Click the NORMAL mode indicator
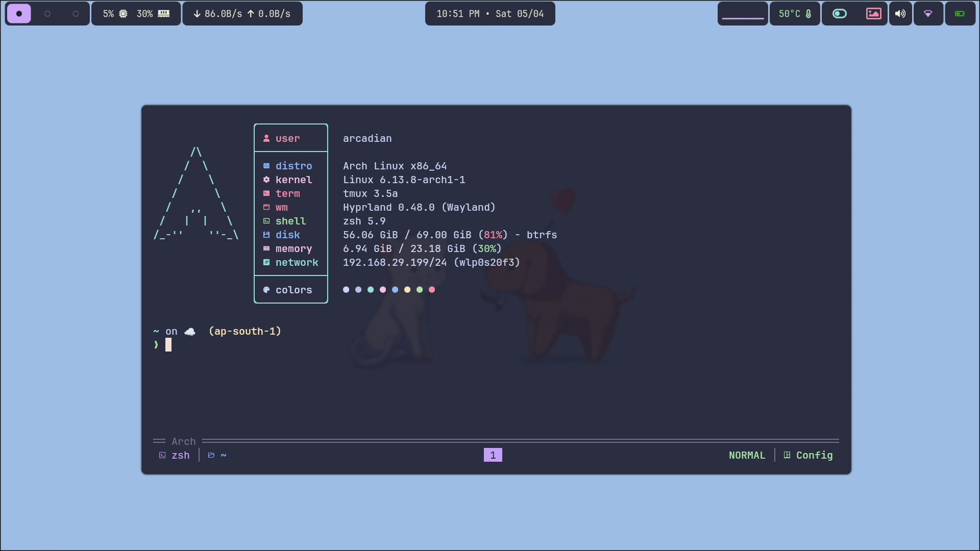Screen dimensions: 980x551 (747, 455)
